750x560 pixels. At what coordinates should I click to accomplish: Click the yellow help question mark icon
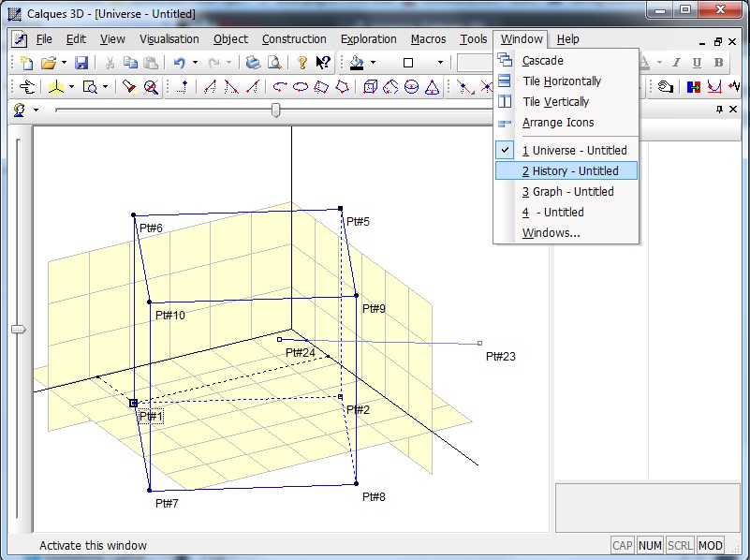click(x=302, y=63)
